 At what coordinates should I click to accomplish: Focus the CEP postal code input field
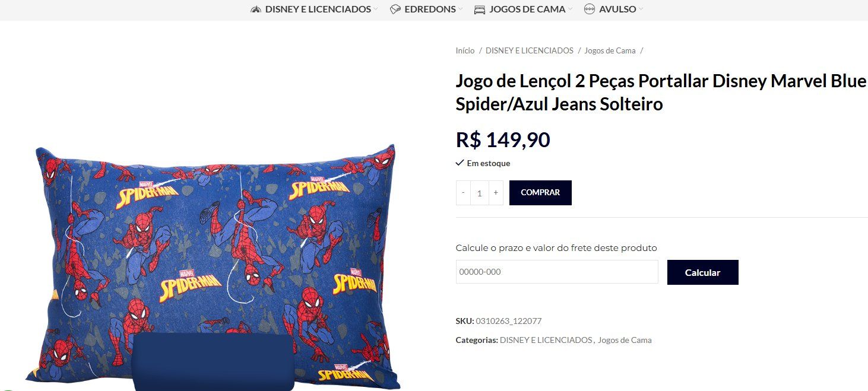point(557,272)
